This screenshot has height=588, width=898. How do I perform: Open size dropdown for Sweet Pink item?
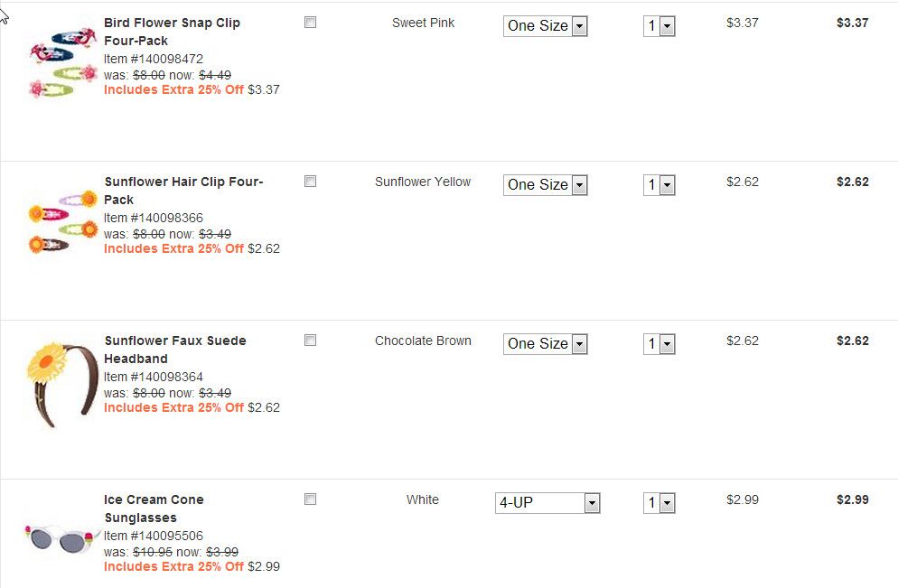pos(545,26)
